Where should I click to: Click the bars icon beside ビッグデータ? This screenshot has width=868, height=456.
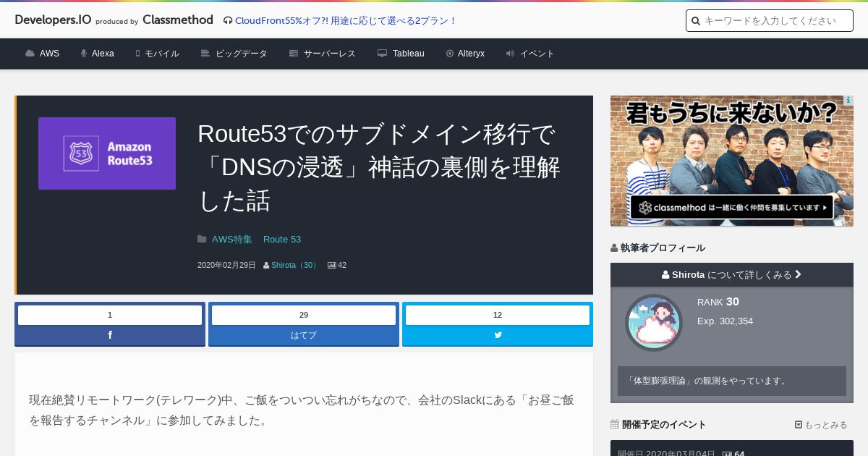coord(205,54)
